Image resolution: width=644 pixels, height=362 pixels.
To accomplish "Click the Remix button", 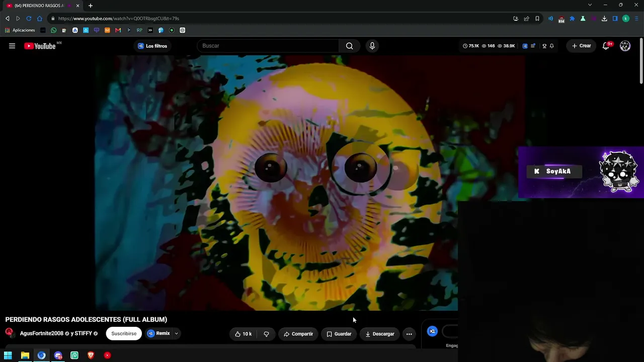I will [x=159, y=333].
